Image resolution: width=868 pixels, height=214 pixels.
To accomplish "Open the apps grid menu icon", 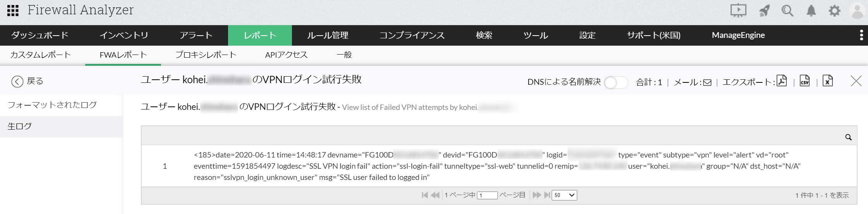I will pos(13,10).
